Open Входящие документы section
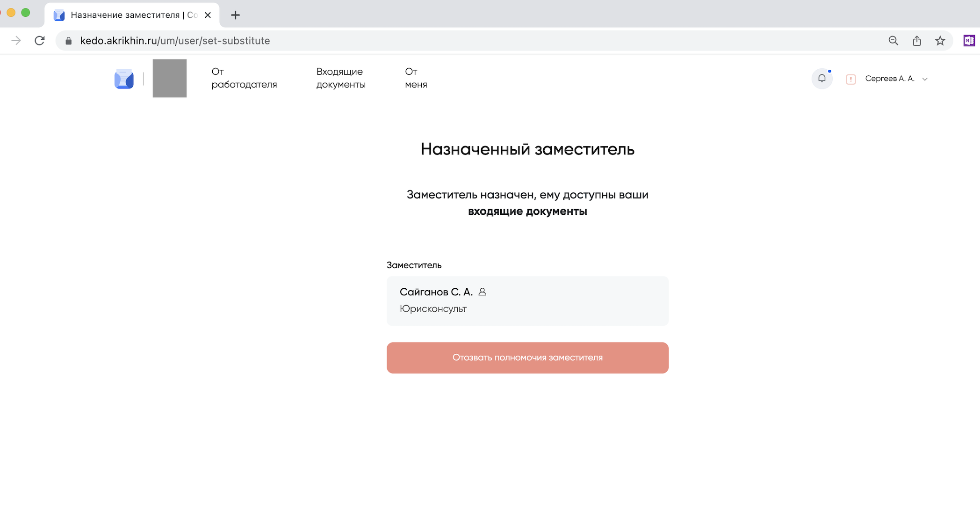Image resolution: width=980 pixels, height=511 pixels. [340, 78]
